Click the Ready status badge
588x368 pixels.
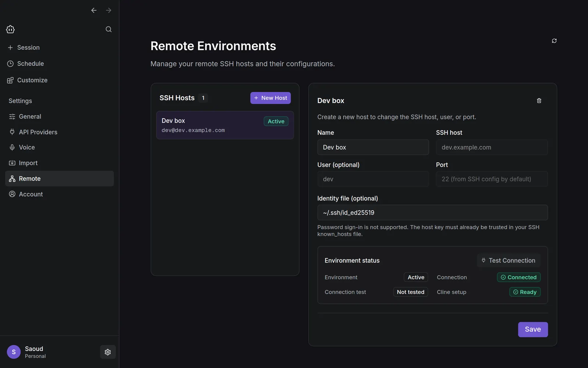point(525,292)
